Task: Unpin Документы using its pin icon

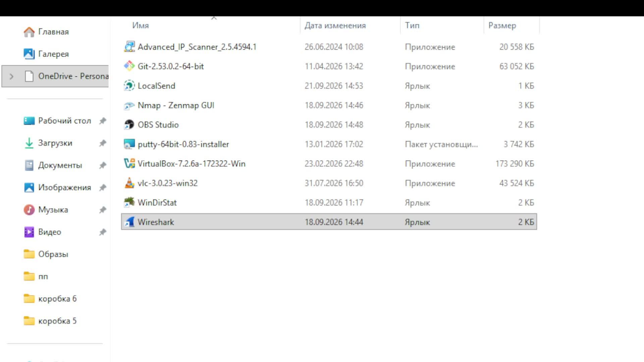Action: click(x=103, y=165)
